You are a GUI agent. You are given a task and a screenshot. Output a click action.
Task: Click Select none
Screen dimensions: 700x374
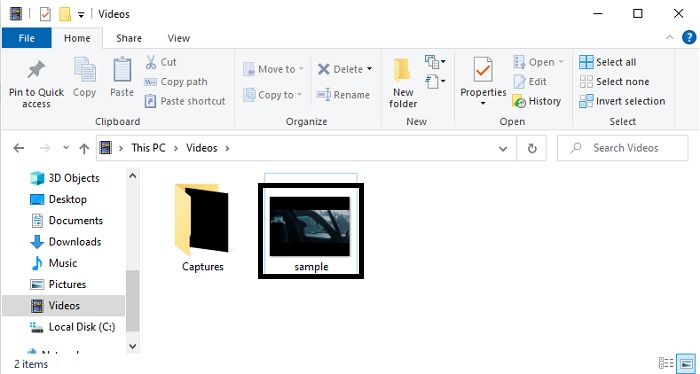tap(614, 82)
